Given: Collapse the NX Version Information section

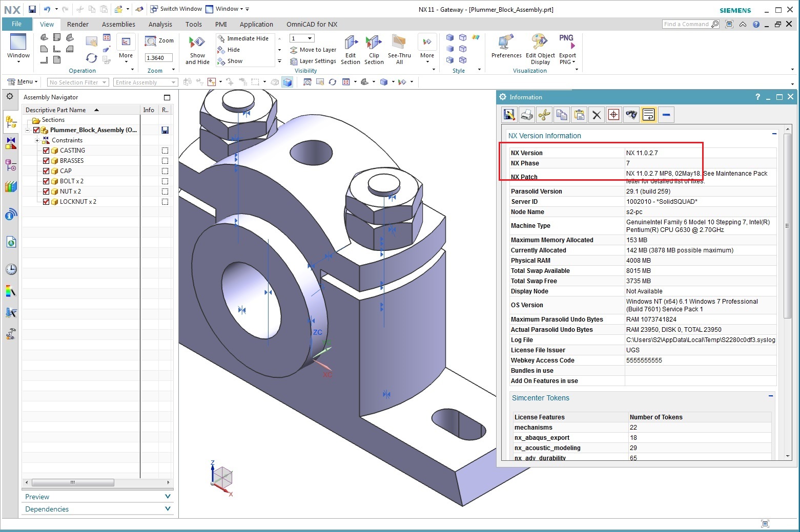Looking at the screenshot, I should click(x=774, y=134).
